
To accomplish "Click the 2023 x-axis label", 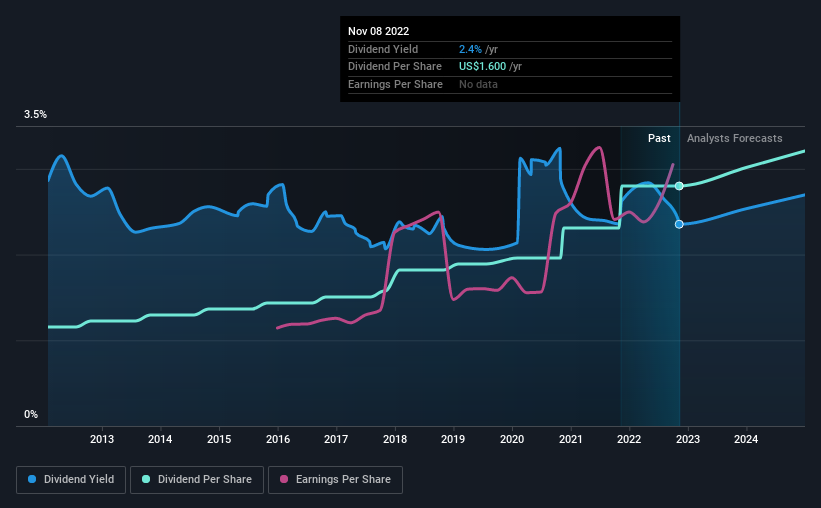I will pyautogui.click(x=687, y=439).
